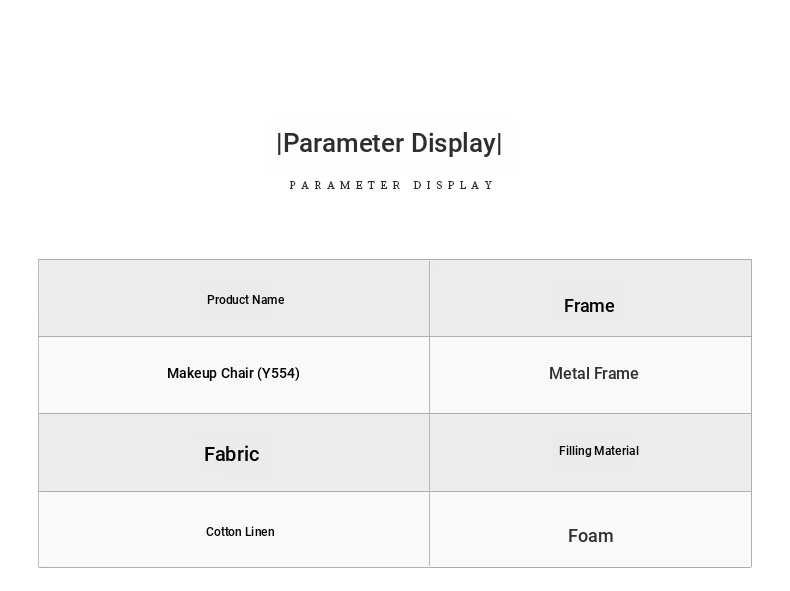Click the word "Name" in the Product Name cell
Image resolution: width=790 pixels, height=591 pixels.
(269, 300)
